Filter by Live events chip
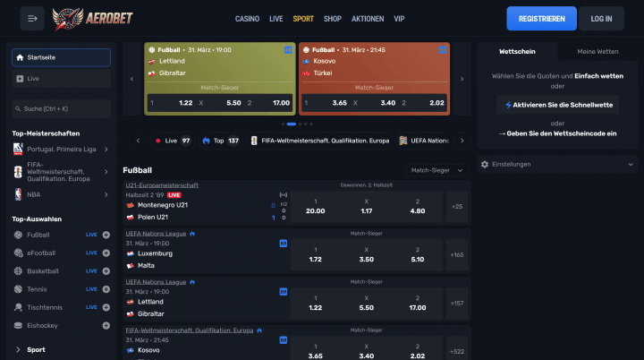The width and height of the screenshot is (644, 360). (x=173, y=141)
